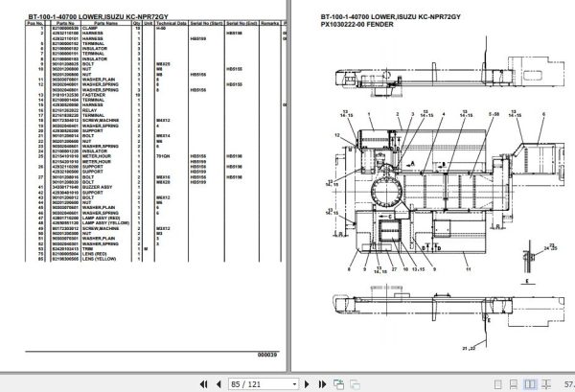
Task: Click the Serial No (End) header
Action: (x=241, y=23)
